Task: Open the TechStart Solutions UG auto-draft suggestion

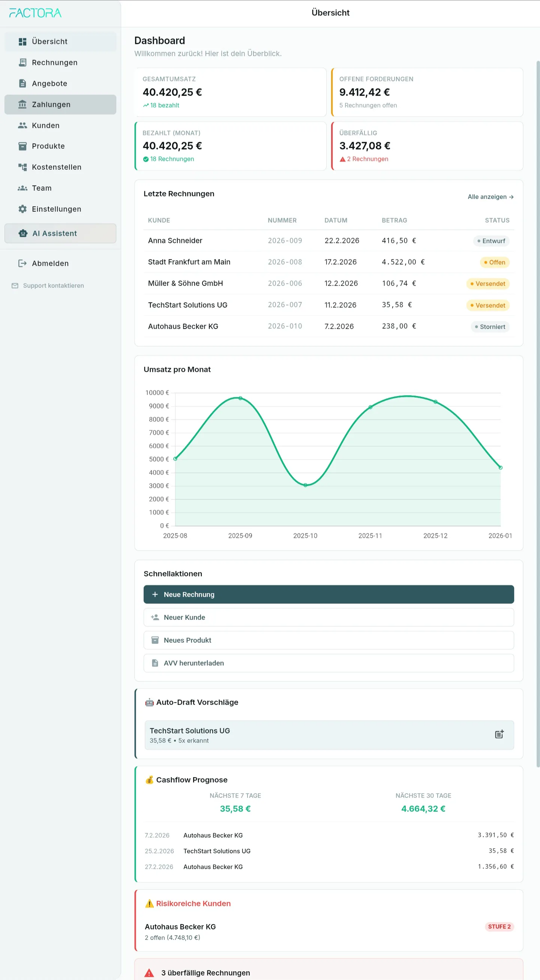Action: tap(329, 735)
